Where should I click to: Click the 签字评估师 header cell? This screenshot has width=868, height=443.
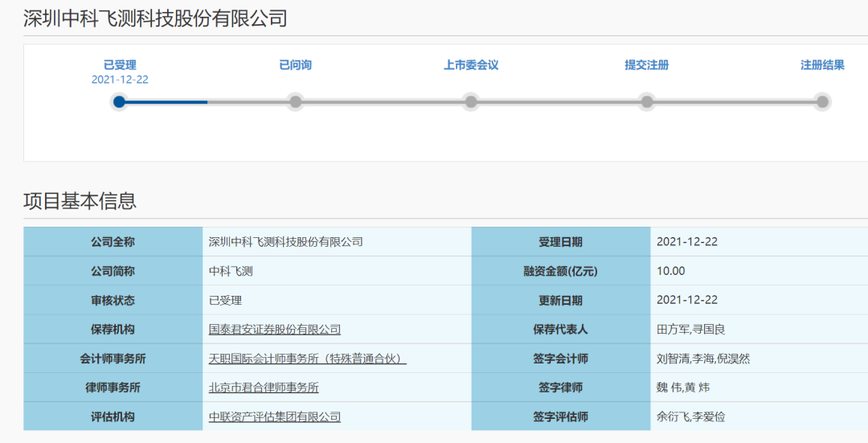[x=561, y=417]
